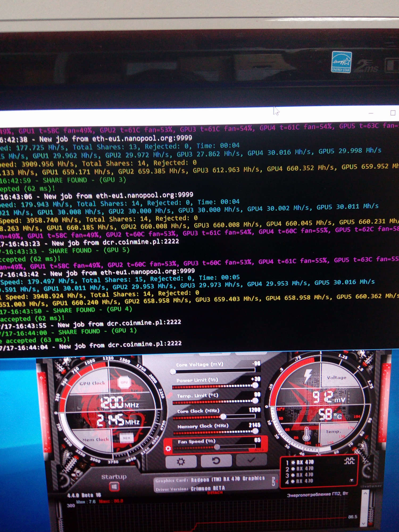Click the 16:43:06 New job from eth-eu1.nanopool.org line
Viewport: 399px width, 532px height.
[x=97, y=196]
